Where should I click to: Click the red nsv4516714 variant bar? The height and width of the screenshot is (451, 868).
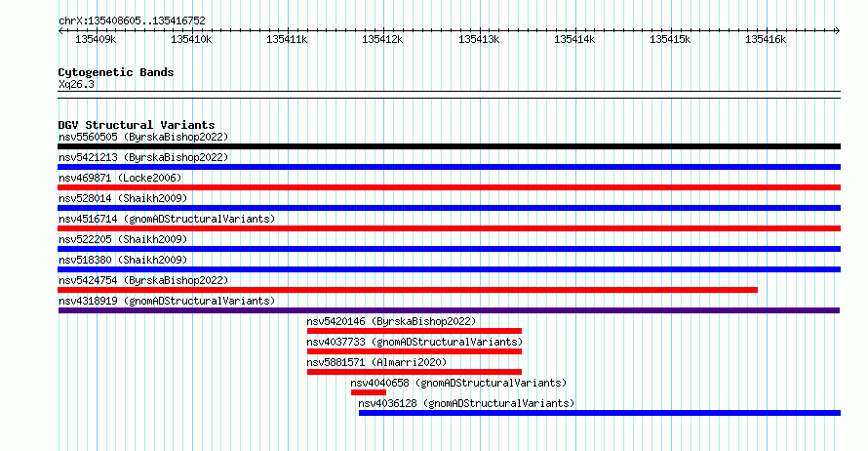pyautogui.click(x=449, y=228)
